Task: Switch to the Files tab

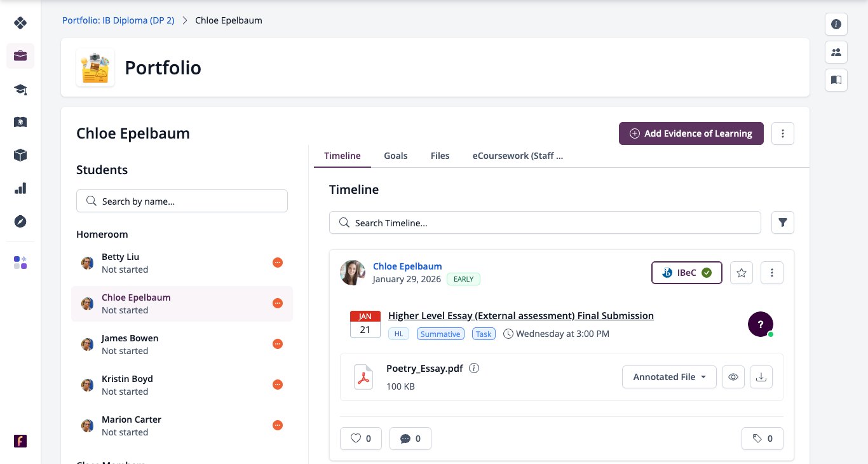Action: [440, 156]
